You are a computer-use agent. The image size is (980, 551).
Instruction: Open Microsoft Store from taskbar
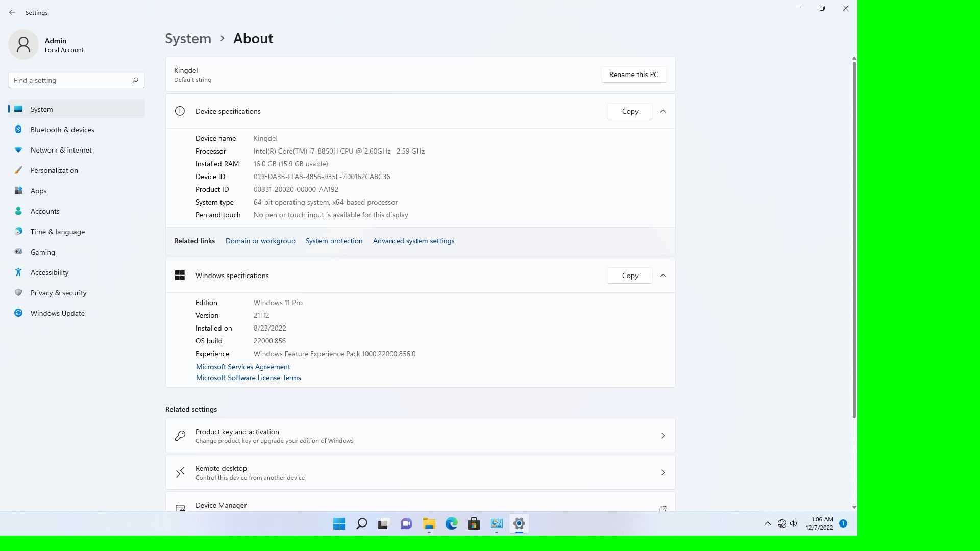pos(474,523)
